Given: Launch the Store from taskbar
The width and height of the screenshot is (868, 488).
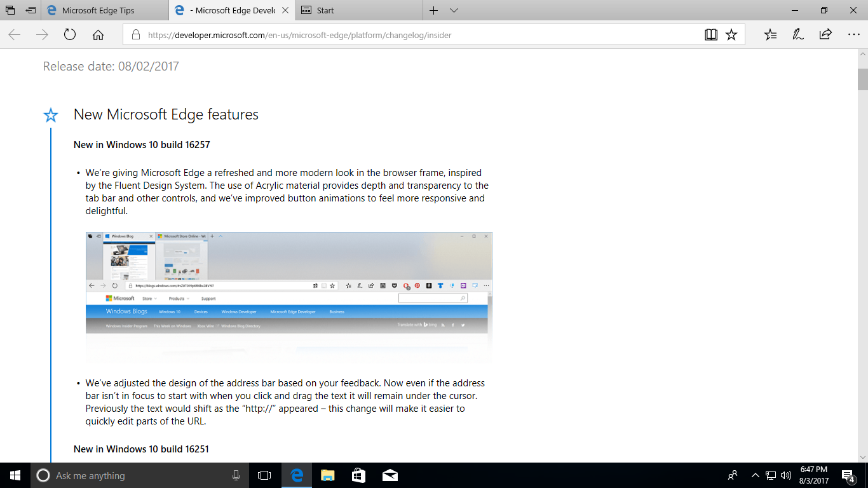Looking at the screenshot, I should coord(358,475).
